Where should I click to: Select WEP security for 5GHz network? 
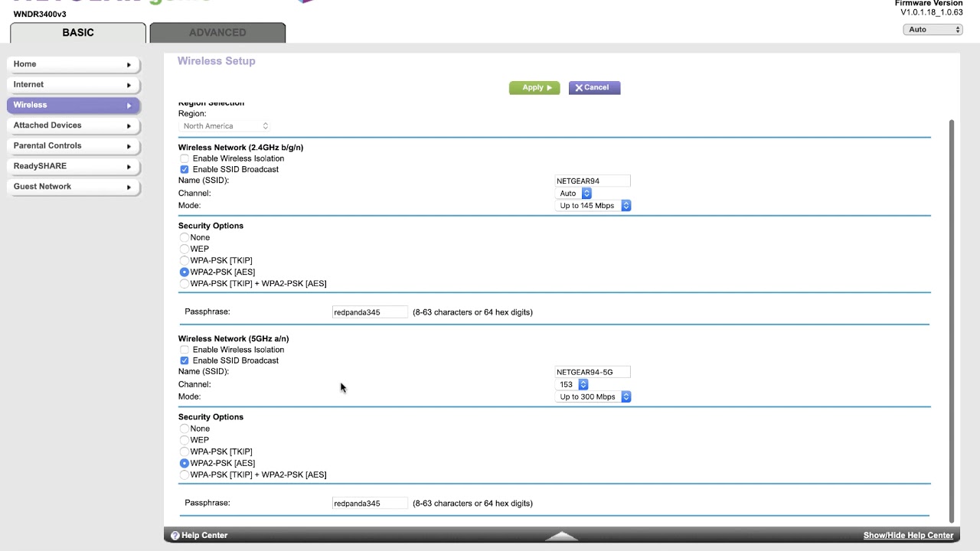click(185, 440)
